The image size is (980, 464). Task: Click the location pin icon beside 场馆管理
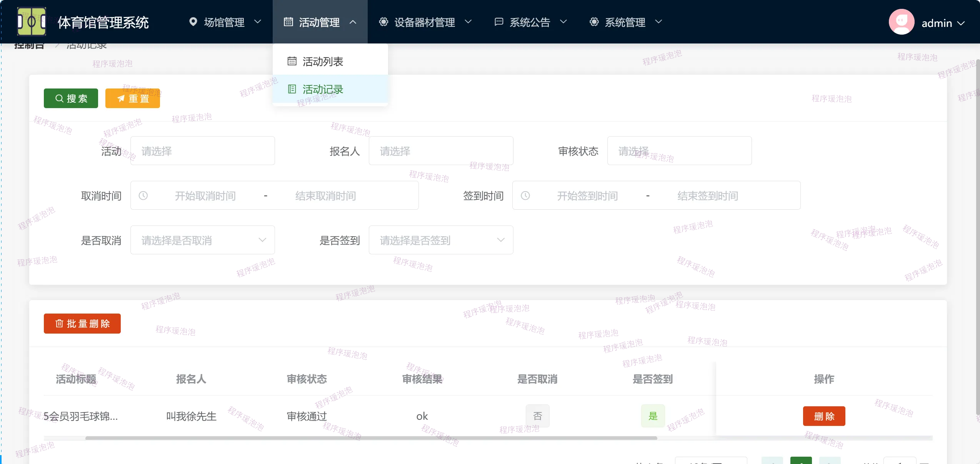(193, 22)
